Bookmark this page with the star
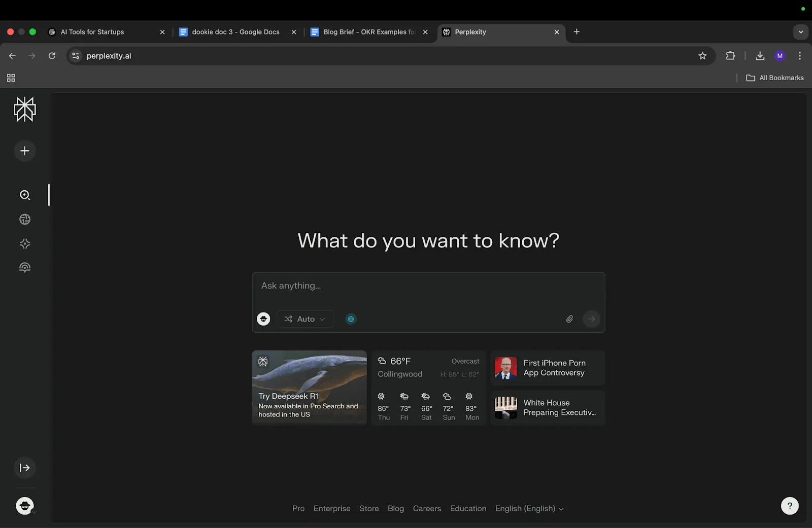 click(x=702, y=56)
